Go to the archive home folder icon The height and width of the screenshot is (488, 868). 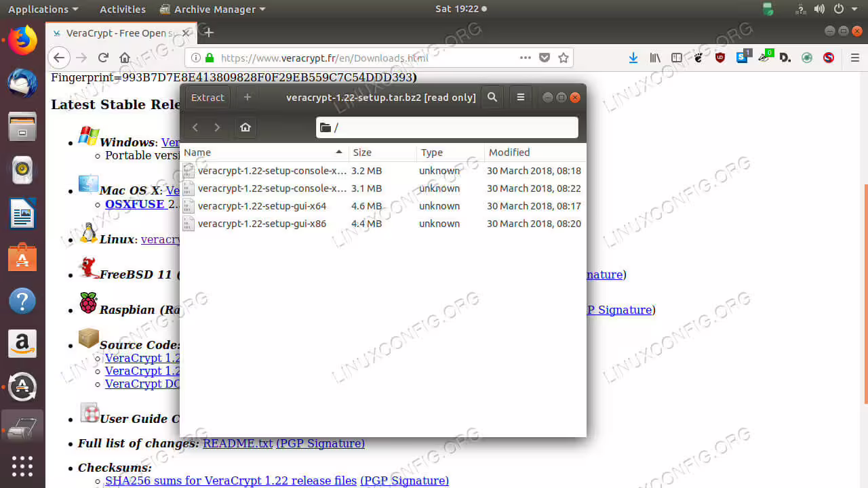(245, 127)
